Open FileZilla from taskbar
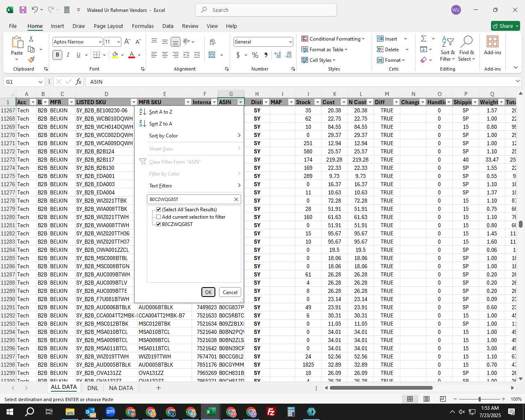This screenshot has height=420, width=525. (271, 412)
